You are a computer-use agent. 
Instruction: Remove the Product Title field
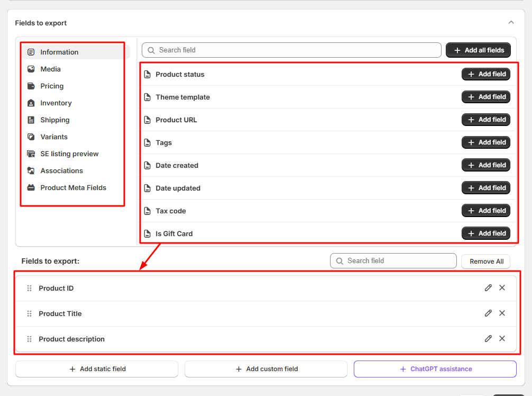pos(502,313)
